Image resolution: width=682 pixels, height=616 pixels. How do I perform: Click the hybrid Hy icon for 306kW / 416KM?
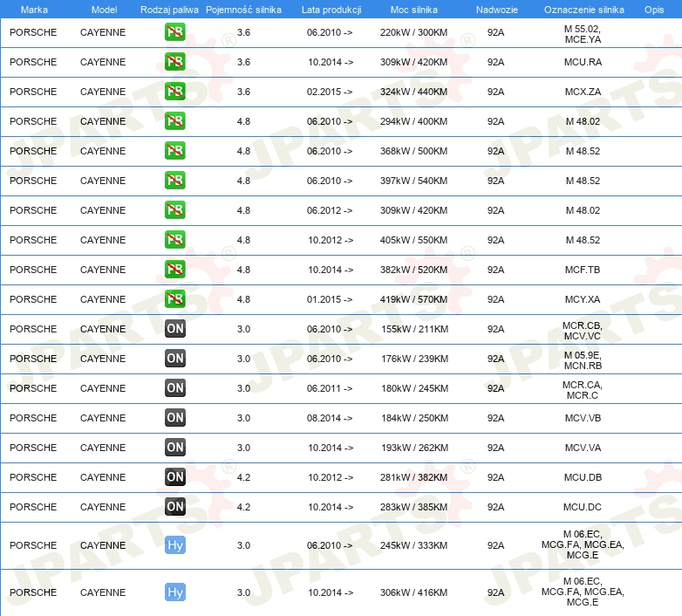(175, 592)
